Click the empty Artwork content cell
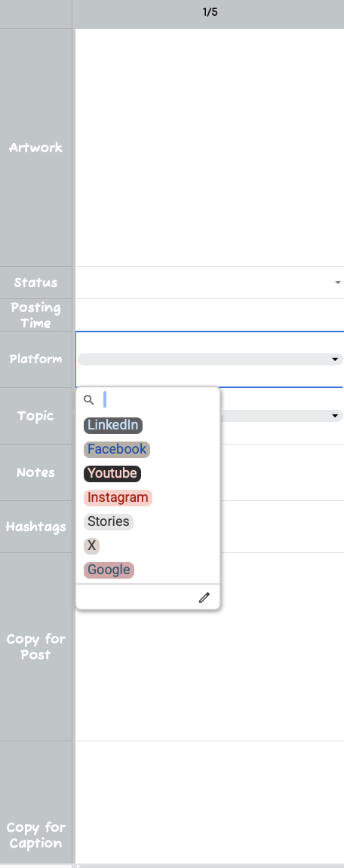This screenshot has height=868, width=344. [x=210, y=147]
